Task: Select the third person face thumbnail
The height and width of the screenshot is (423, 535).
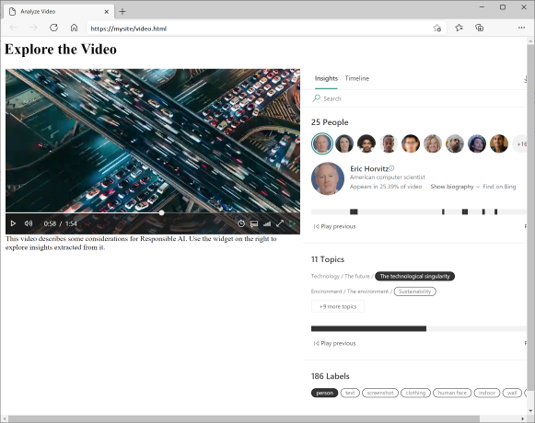Action: tap(366, 144)
